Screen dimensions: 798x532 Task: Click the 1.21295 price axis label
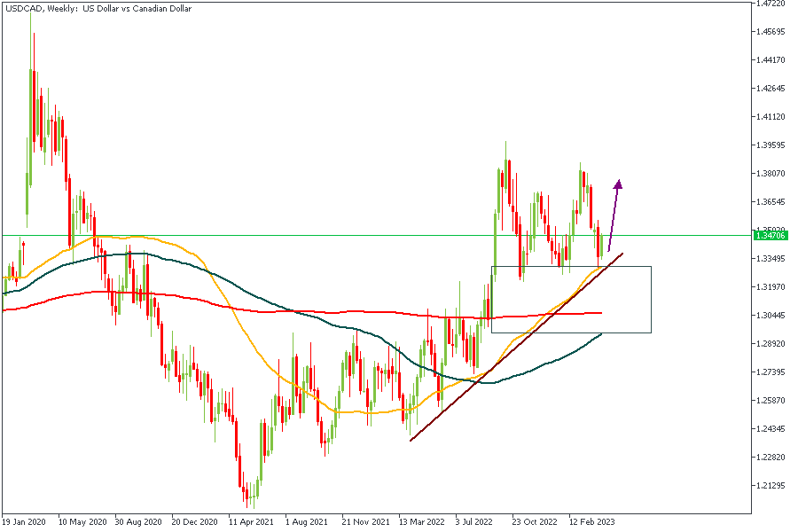[x=769, y=486]
